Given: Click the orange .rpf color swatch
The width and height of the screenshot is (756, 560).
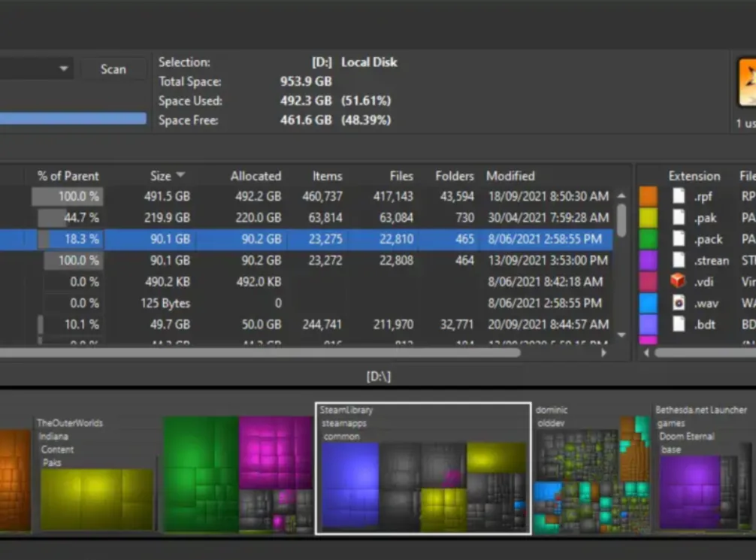Looking at the screenshot, I should [x=648, y=196].
